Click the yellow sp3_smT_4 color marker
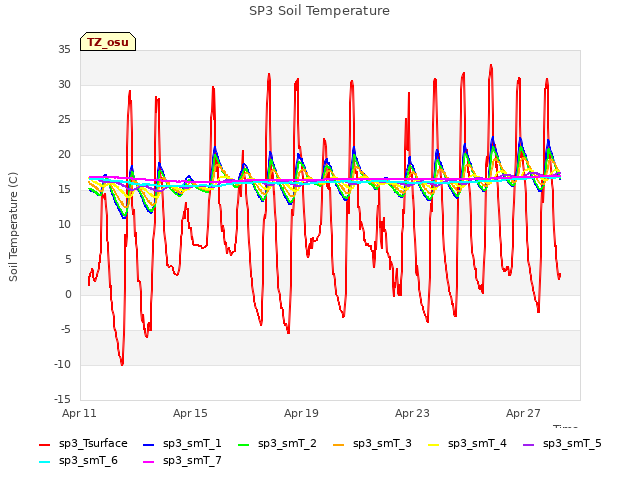Screen dimensions: 640x480 click(x=433, y=444)
